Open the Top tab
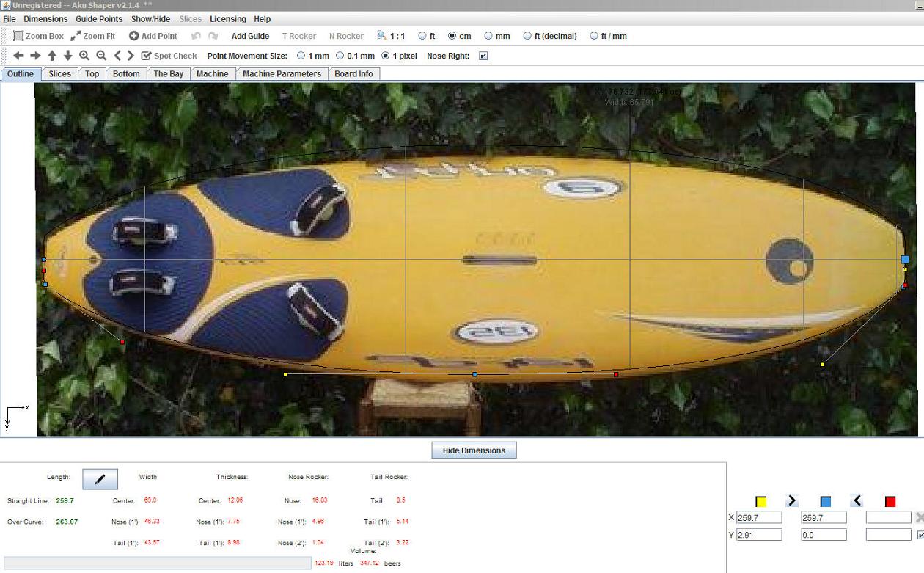Viewport: 924px width, 573px height. tap(92, 74)
